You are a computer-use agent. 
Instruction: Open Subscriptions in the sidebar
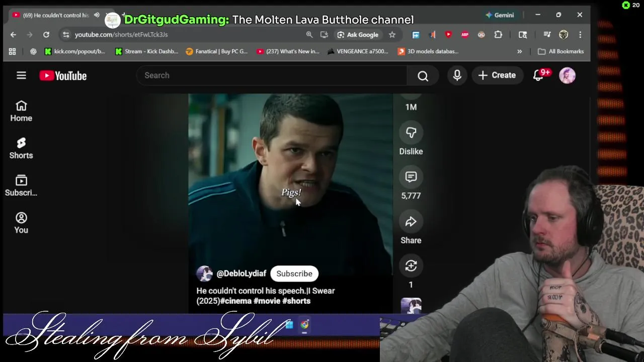tap(21, 186)
